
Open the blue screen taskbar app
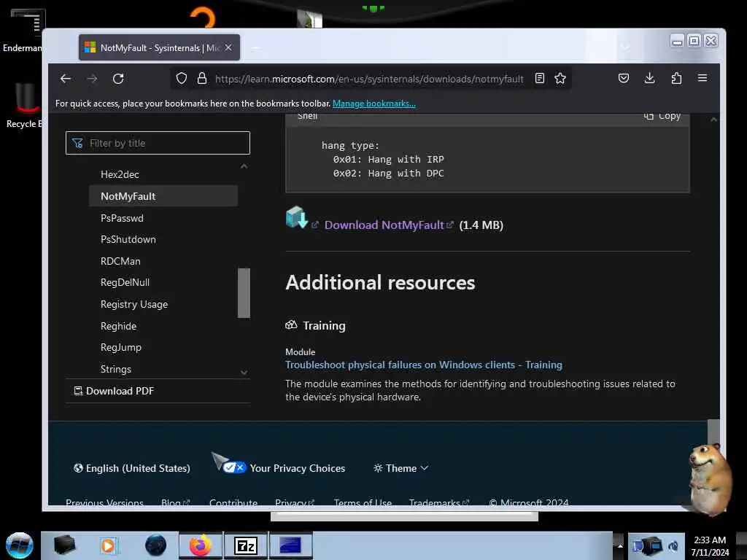pyautogui.click(x=290, y=545)
